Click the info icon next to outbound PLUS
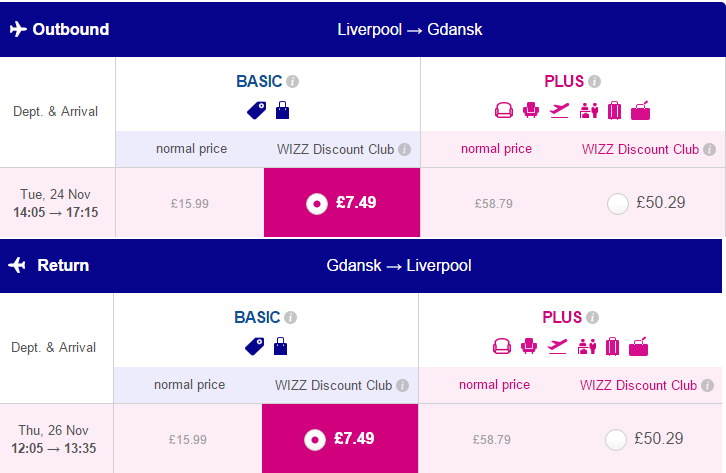The width and height of the screenshot is (726, 473). [595, 82]
